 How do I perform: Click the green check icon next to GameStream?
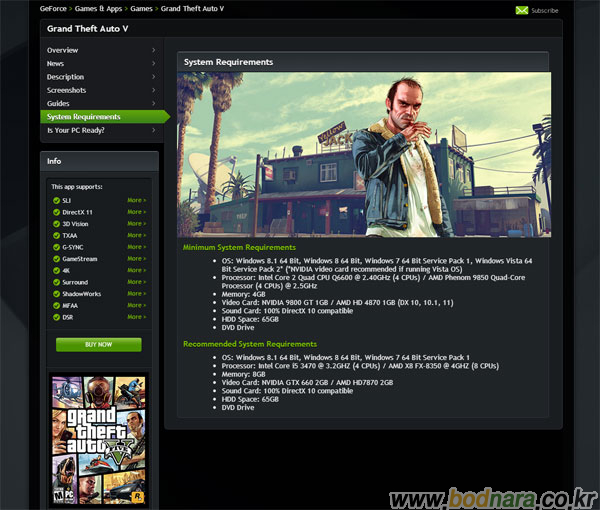click(56, 259)
